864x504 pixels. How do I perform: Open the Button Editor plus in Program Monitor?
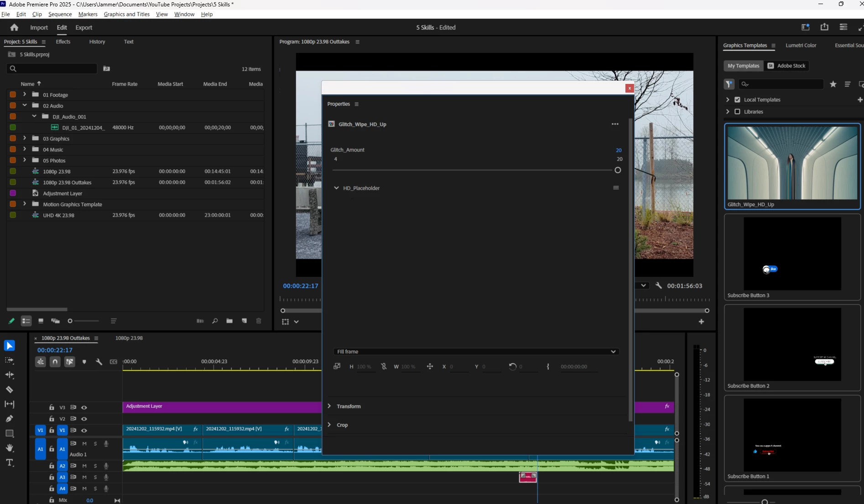point(701,322)
